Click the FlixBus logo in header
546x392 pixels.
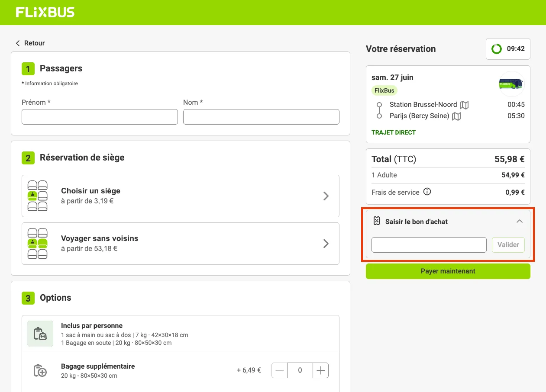click(45, 12)
